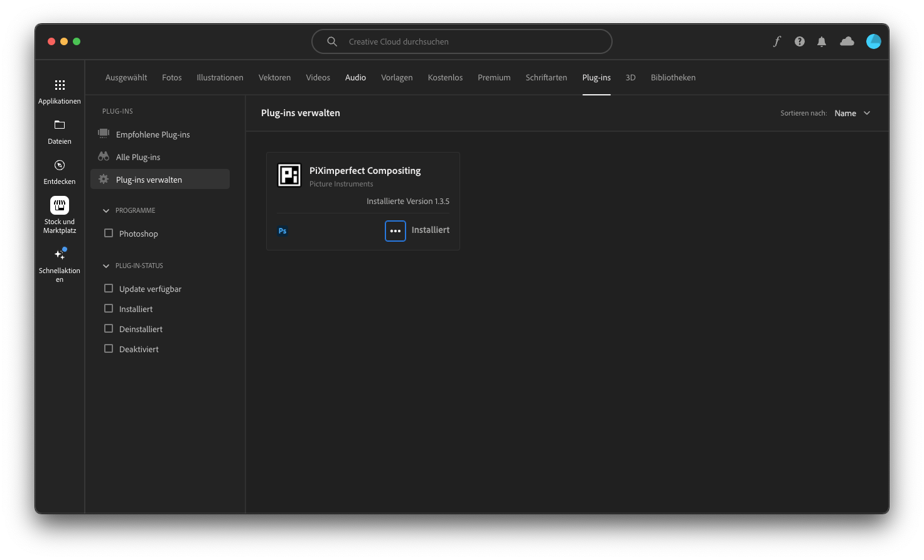Screen dimensions: 924x560
Task: Switch to the Fotos tab
Action: (172, 78)
